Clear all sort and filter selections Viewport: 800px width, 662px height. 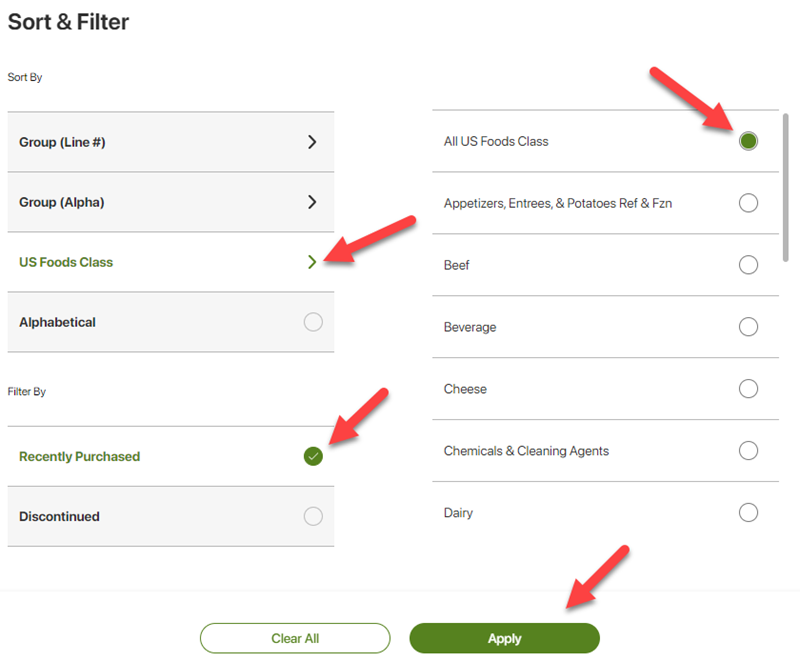295,638
